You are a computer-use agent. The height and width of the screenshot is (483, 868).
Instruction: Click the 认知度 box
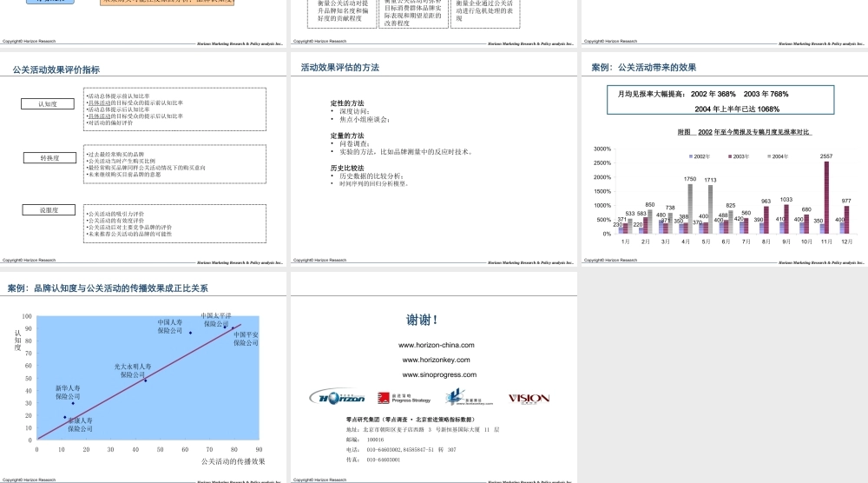point(48,104)
